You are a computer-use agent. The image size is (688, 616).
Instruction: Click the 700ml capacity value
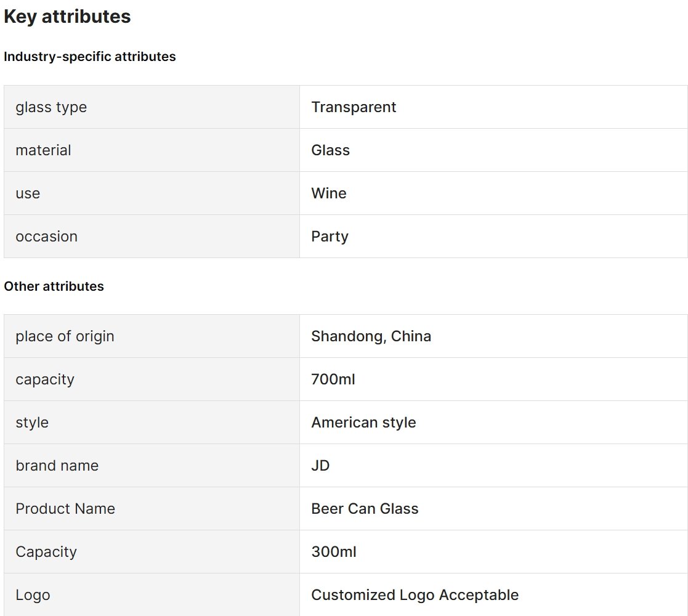click(x=333, y=379)
